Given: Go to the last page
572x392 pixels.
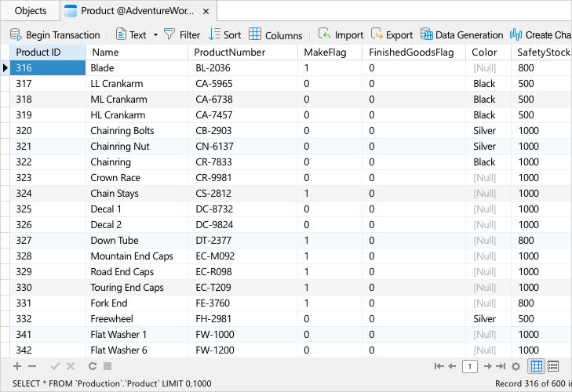Looking at the screenshot, I should [501, 366].
